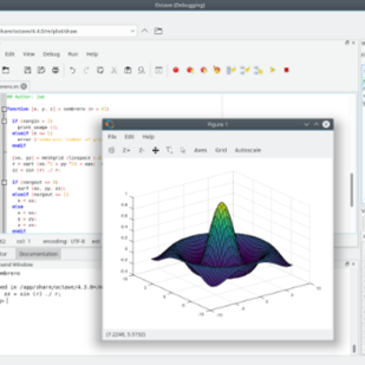The width and height of the screenshot is (365, 365).
Task: Activate Z+ zoom in on Figure 1
Action: pos(126,150)
